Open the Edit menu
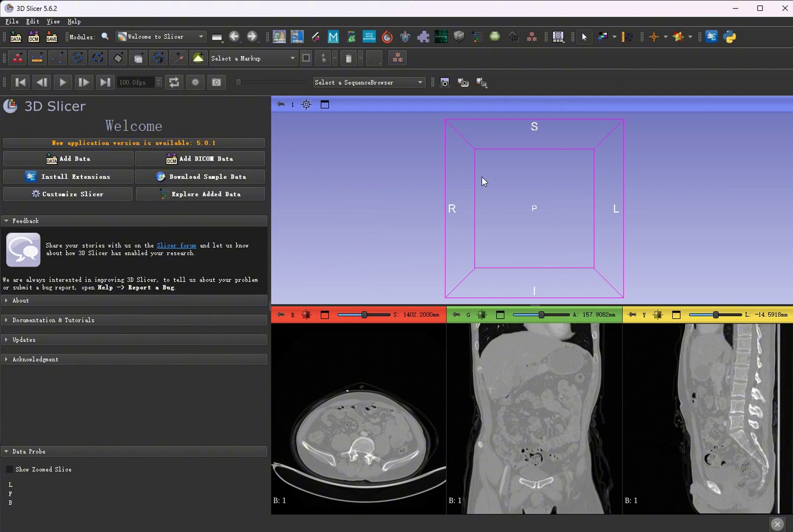Screen dimensions: 793x532 click(x=33, y=22)
